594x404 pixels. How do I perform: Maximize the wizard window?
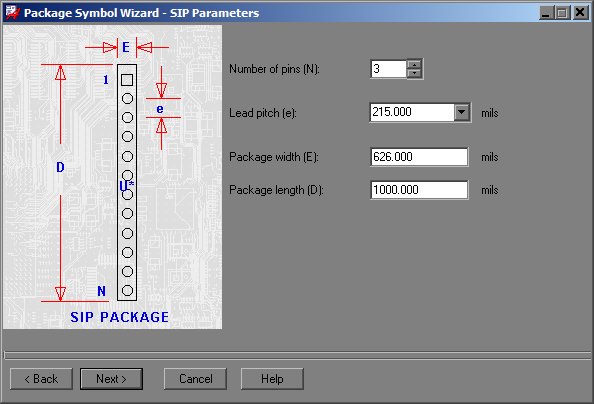click(x=562, y=13)
